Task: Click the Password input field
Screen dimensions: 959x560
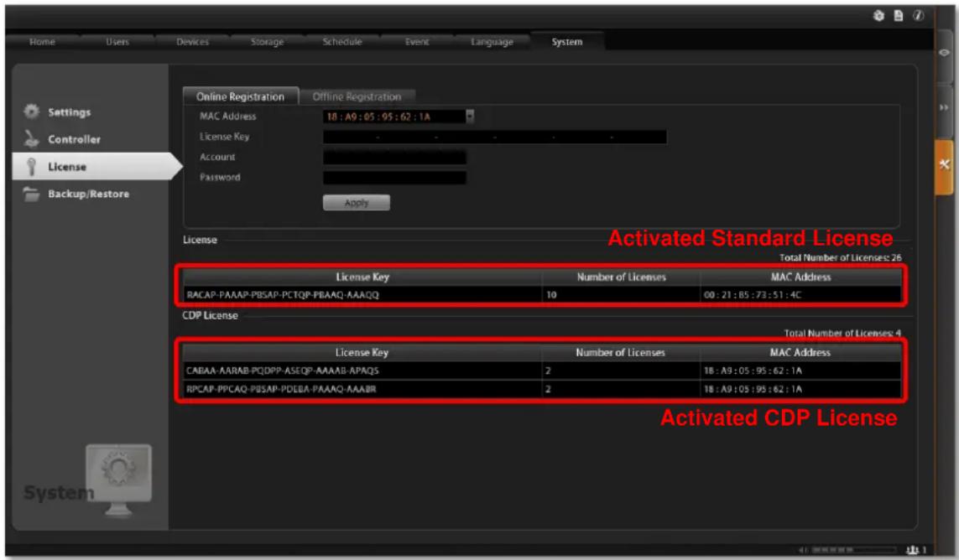Action: 394,177
